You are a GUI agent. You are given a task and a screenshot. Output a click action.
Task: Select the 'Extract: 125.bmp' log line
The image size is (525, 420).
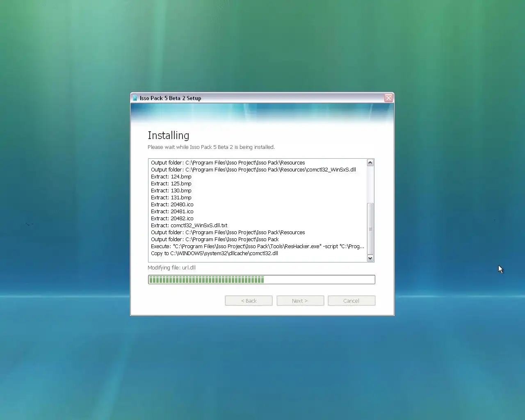171,184
